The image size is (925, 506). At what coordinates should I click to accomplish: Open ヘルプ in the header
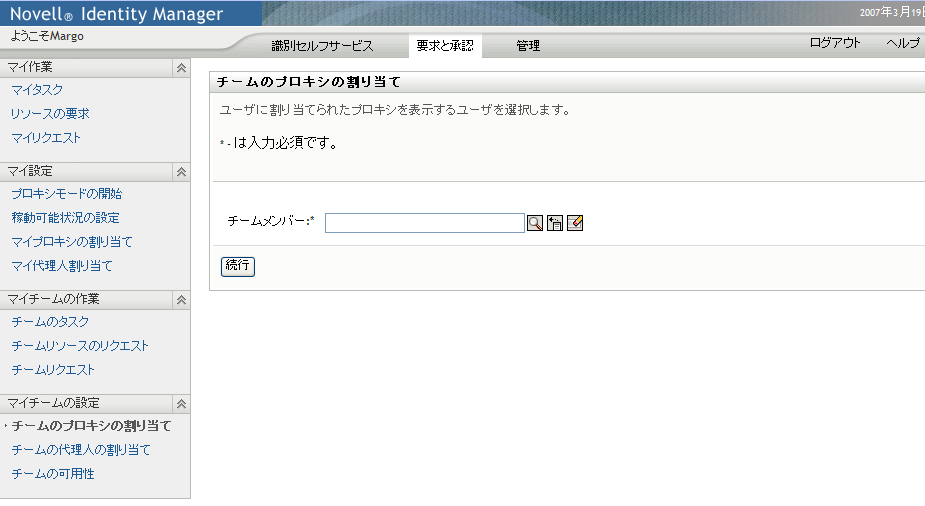pyautogui.click(x=903, y=42)
